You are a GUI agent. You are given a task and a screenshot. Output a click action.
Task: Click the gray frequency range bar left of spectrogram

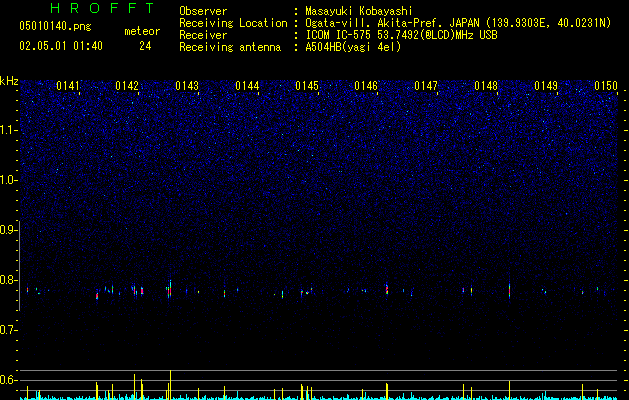(19, 266)
